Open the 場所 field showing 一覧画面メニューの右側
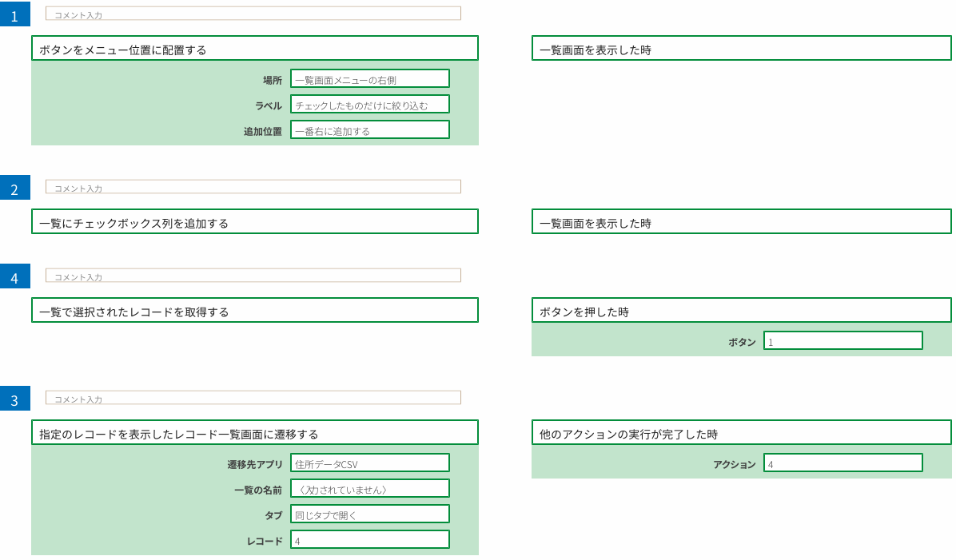 point(370,78)
